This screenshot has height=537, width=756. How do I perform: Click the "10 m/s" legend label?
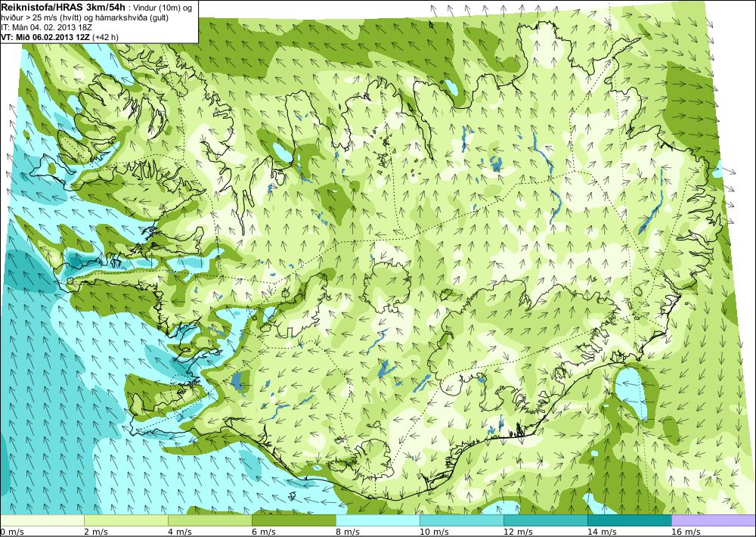[x=434, y=532]
